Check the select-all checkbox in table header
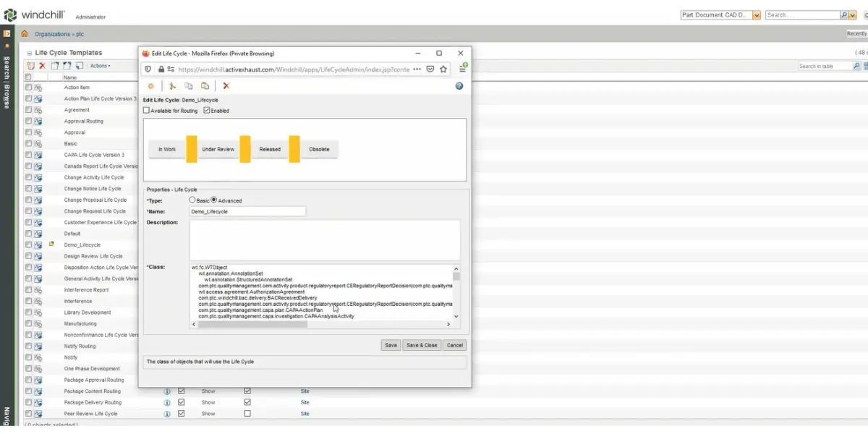The image size is (868, 434). tap(28, 77)
